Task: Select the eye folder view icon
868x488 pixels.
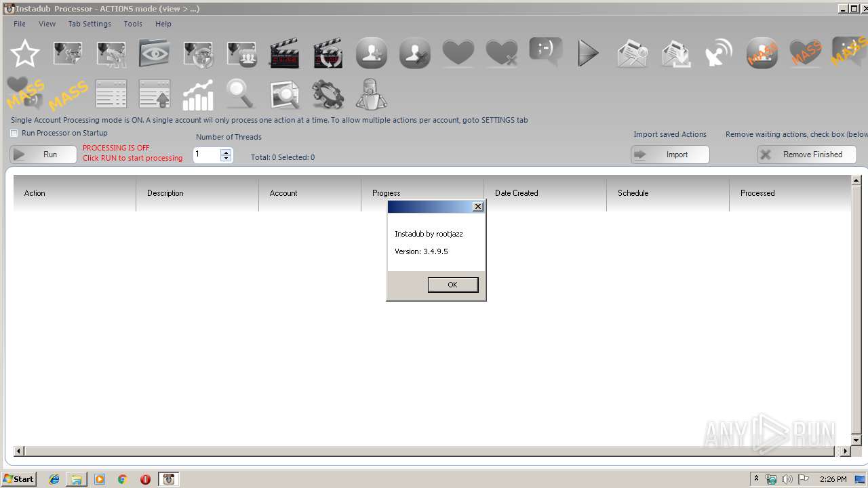Action: click(155, 53)
